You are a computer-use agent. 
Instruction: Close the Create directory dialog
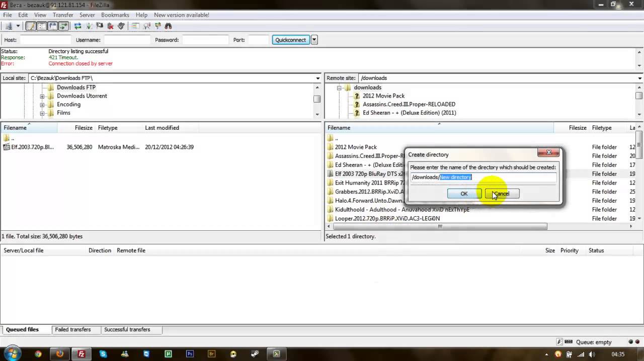click(549, 152)
